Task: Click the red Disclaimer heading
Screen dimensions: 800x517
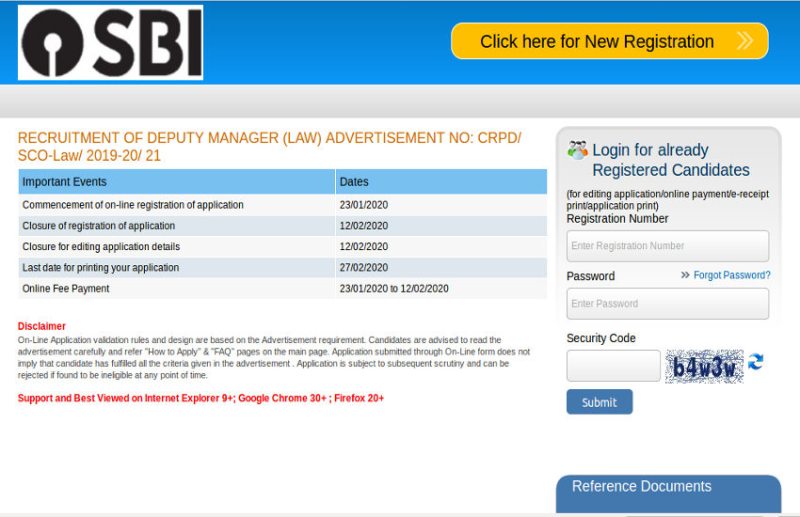Action: (x=42, y=326)
